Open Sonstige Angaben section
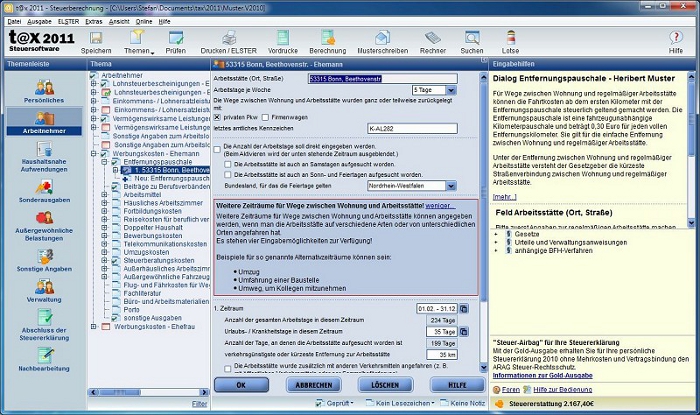The height and width of the screenshot is (415, 700). point(44,261)
